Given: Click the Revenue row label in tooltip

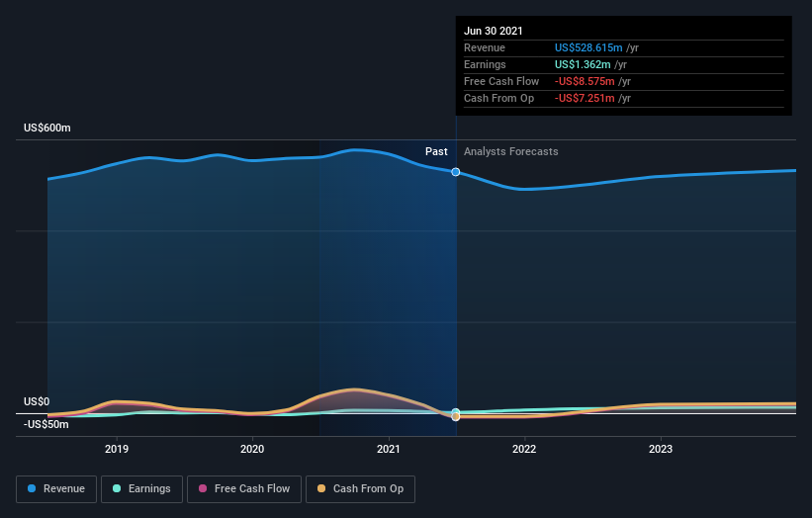Looking at the screenshot, I should click(x=485, y=47).
